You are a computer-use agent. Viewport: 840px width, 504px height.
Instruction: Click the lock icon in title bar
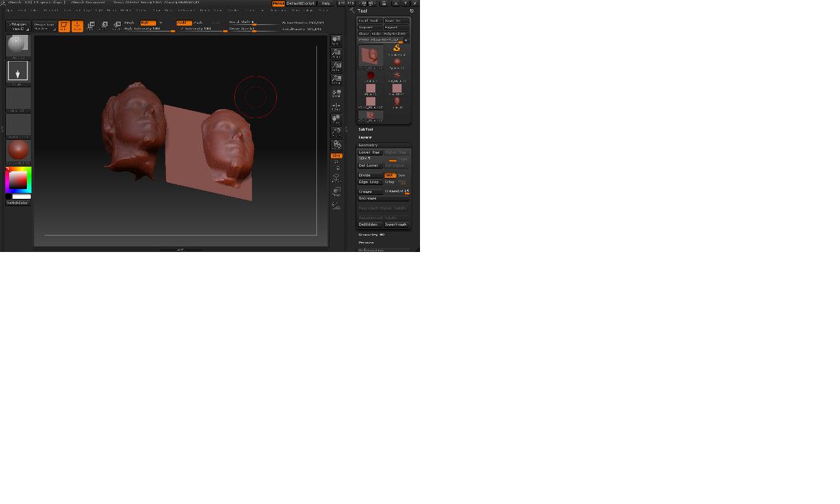[x=384, y=3]
